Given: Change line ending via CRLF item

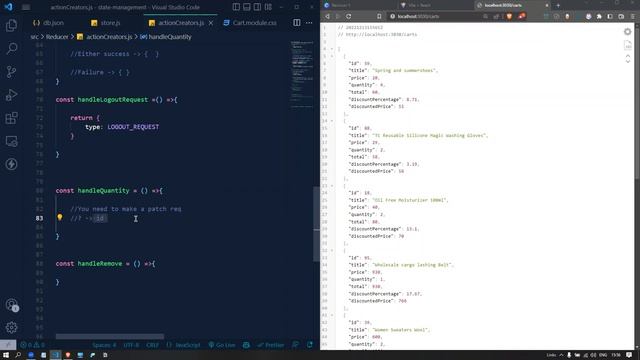Looking at the screenshot, I should coord(152,345).
